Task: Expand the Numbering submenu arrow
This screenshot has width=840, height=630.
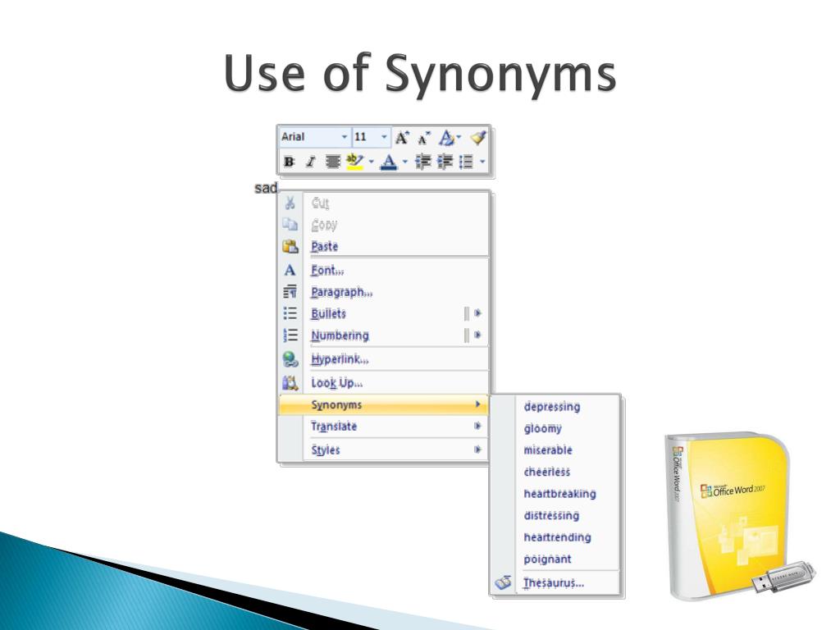Action: click(x=477, y=335)
